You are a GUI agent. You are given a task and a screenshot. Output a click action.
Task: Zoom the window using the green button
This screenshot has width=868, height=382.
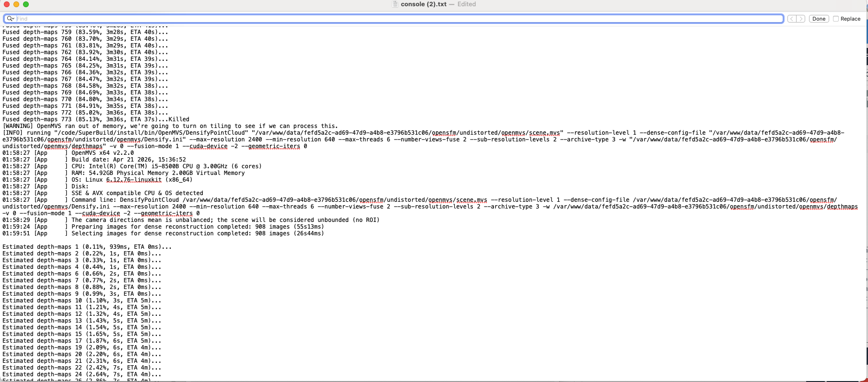[26, 4]
